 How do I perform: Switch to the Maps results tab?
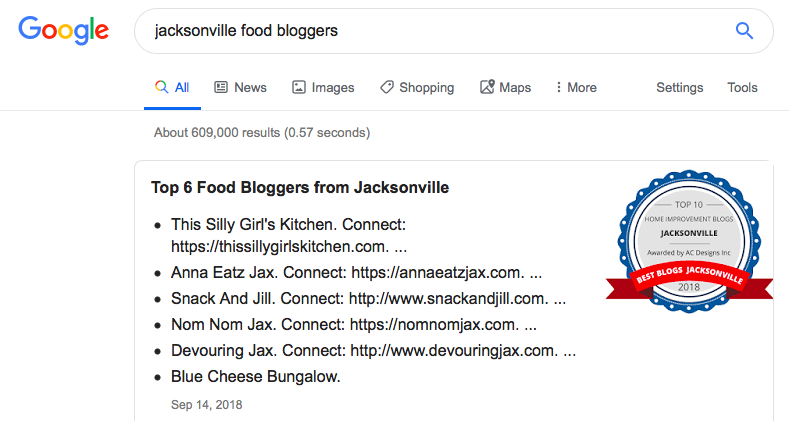coord(505,87)
